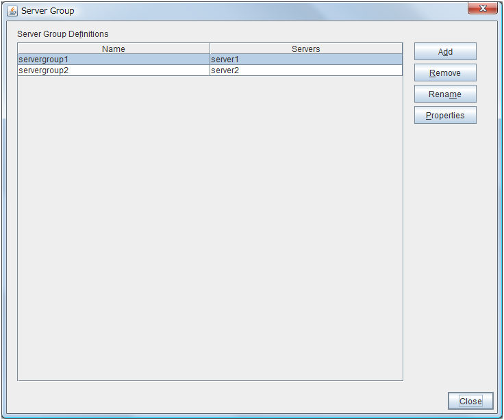The width and height of the screenshot is (504, 420).
Task: Open Properties for the server group
Action: 445,115
